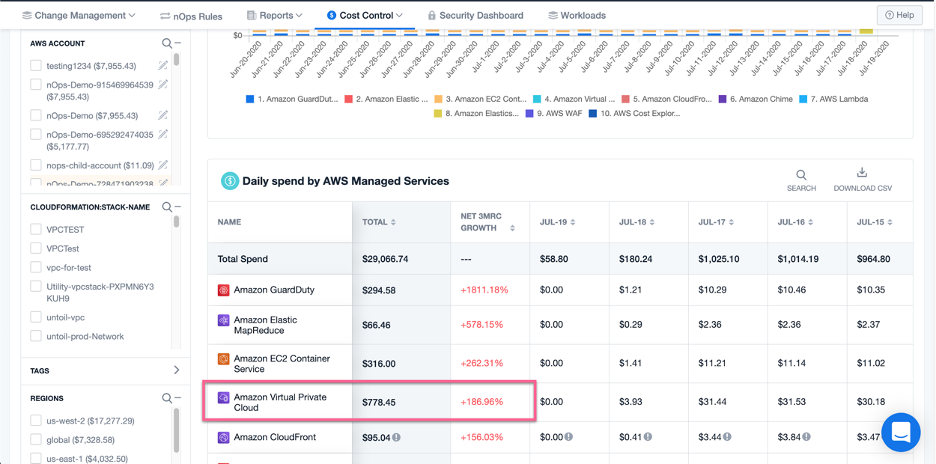This screenshot has height=464, width=936.
Task: Open the Change Management menu
Action: [79, 15]
